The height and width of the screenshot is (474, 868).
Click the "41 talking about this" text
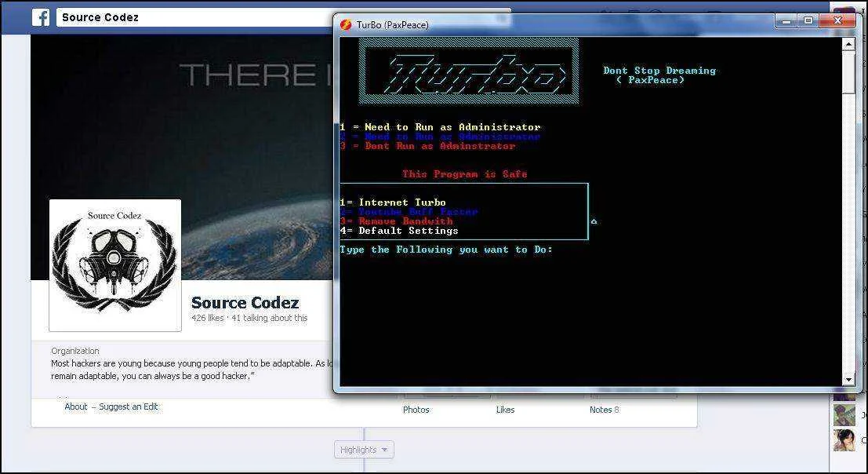click(x=270, y=318)
